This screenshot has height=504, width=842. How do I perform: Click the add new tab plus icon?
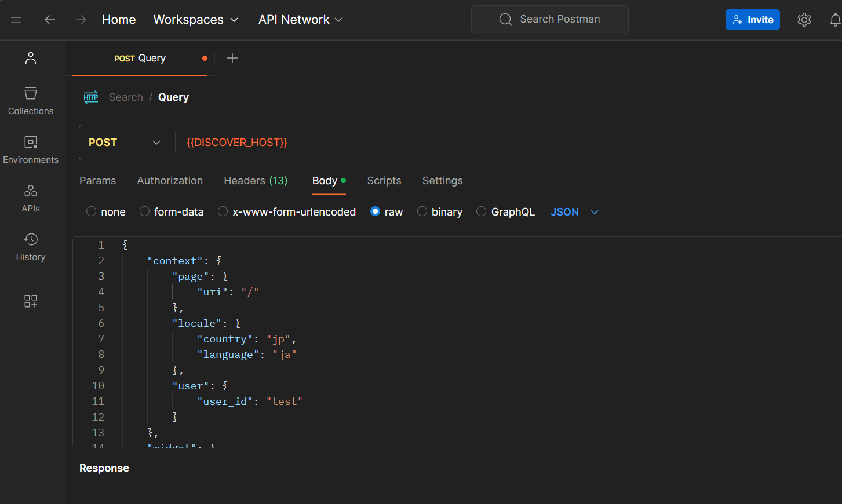tap(232, 58)
